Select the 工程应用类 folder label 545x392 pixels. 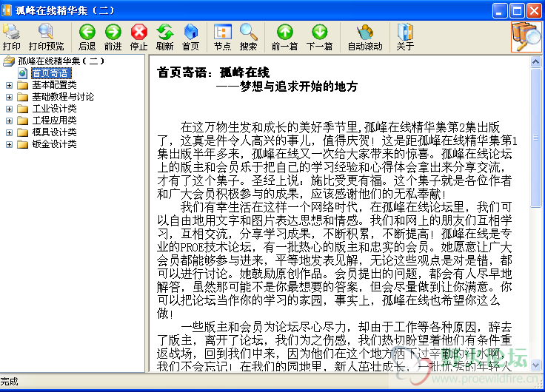[x=54, y=120]
